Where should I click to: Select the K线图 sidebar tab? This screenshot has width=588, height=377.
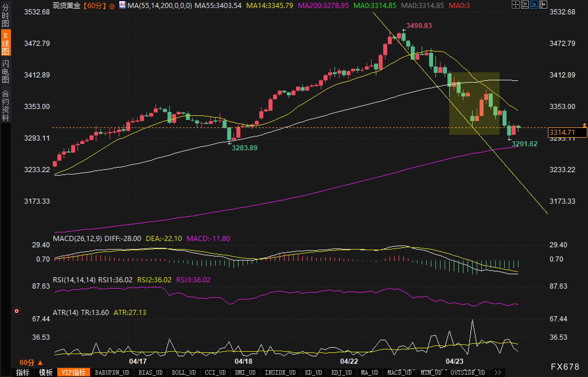point(5,43)
